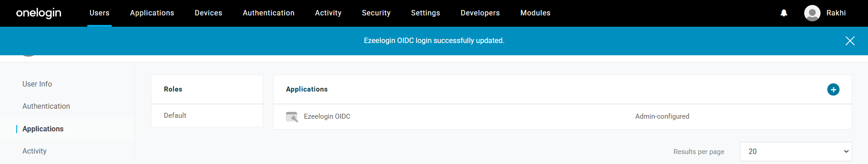Select User Info in the sidebar

pos(37,84)
